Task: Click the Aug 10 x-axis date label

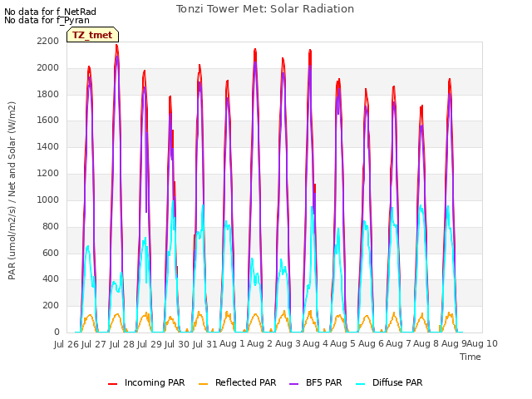Action: [x=482, y=343]
